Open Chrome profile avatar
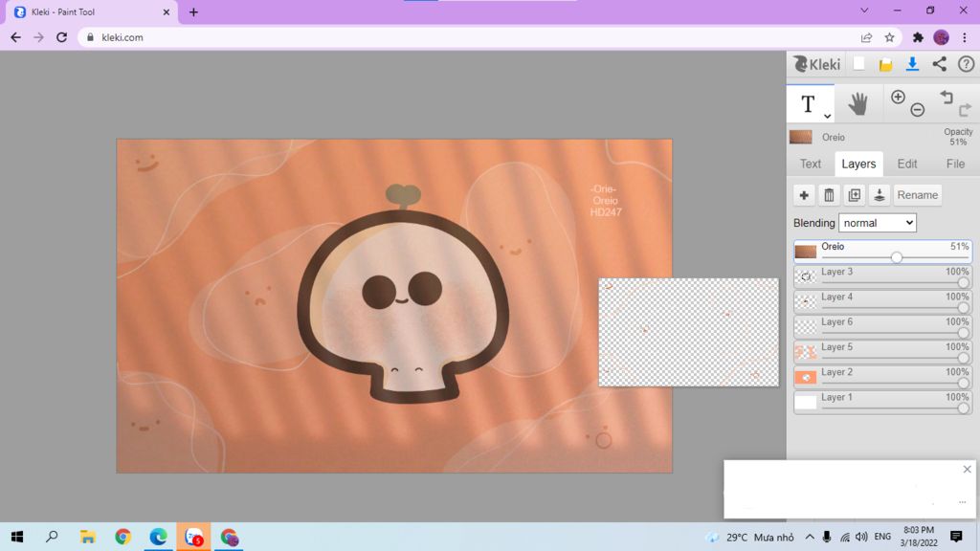980x551 pixels. pyautogui.click(x=942, y=37)
